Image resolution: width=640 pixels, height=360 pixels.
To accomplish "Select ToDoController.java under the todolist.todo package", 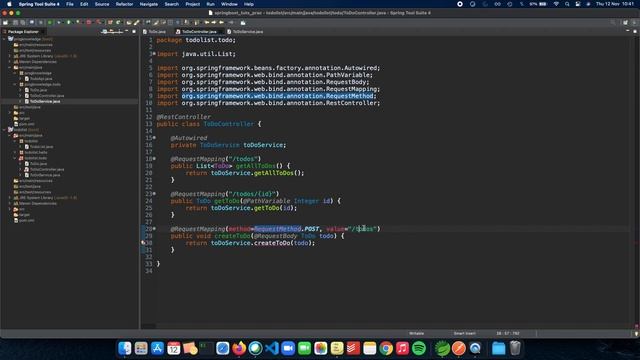I will pos(47,169).
